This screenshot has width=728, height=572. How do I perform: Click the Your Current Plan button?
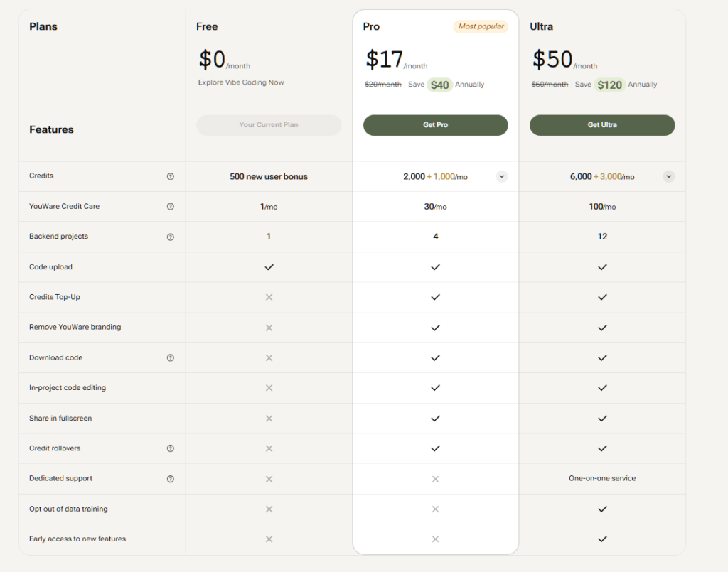269,125
